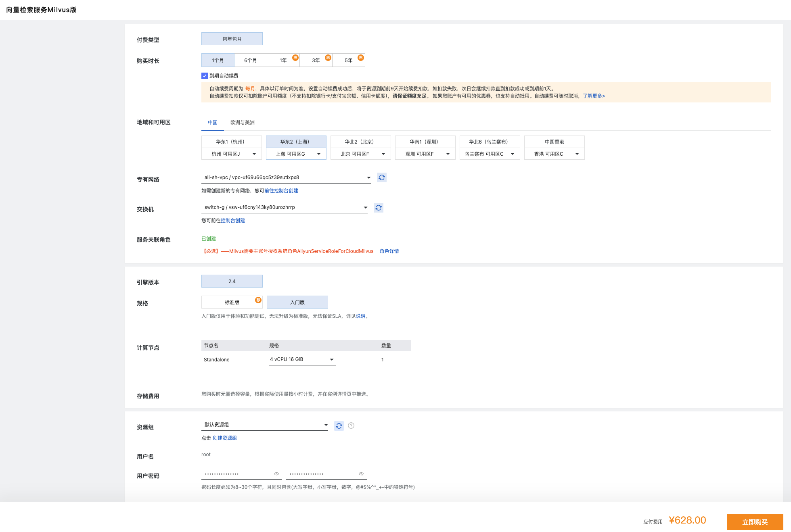The width and height of the screenshot is (791, 532).
Task: Open 默认资源组 resource group dropdown
Action: click(x=264, y=425)
